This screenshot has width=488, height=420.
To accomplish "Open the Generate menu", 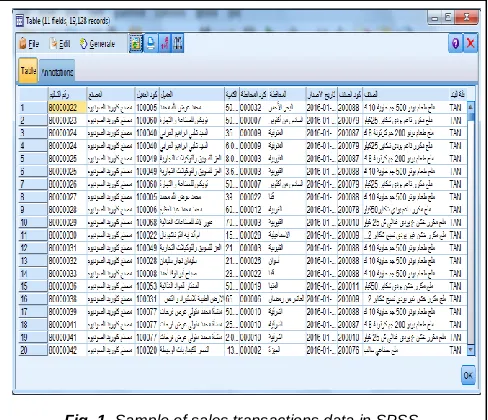I will 97,44.
